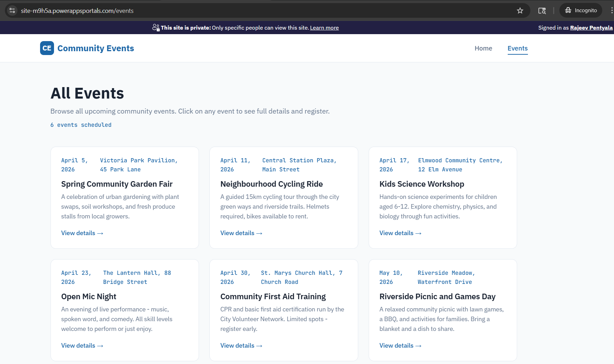View details for Neighbourhood Cycling Ride

point(241,233)
